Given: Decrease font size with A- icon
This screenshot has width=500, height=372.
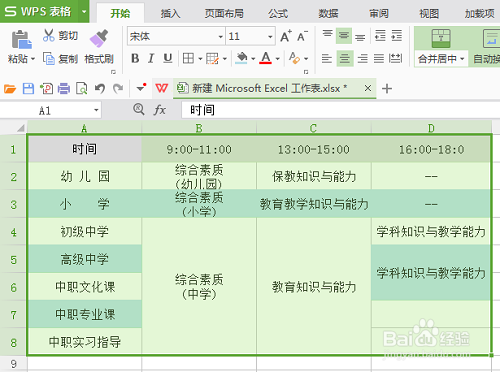Looking at the screenshot, I should click(x=302, y=36).
